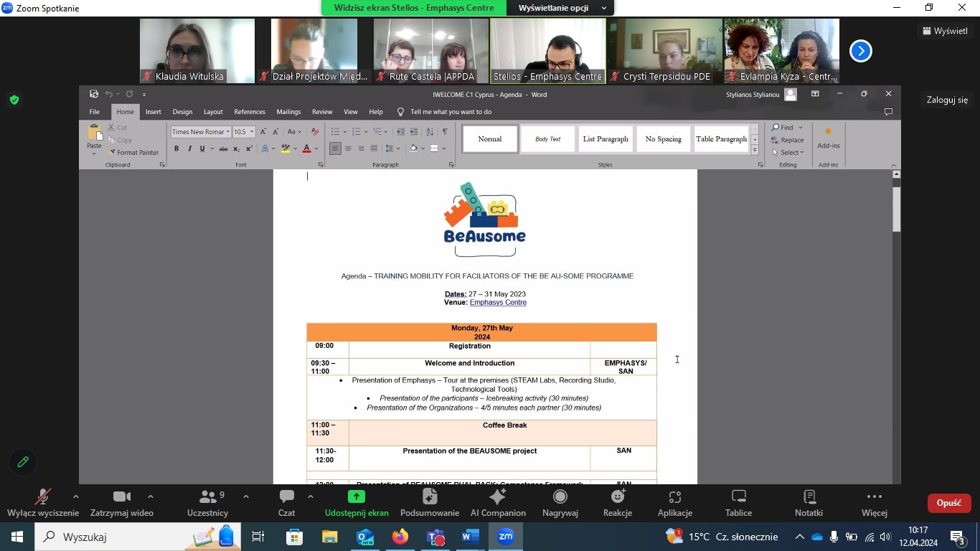
Task: Switch to the References ribbon tab
Action: [250, 112]
